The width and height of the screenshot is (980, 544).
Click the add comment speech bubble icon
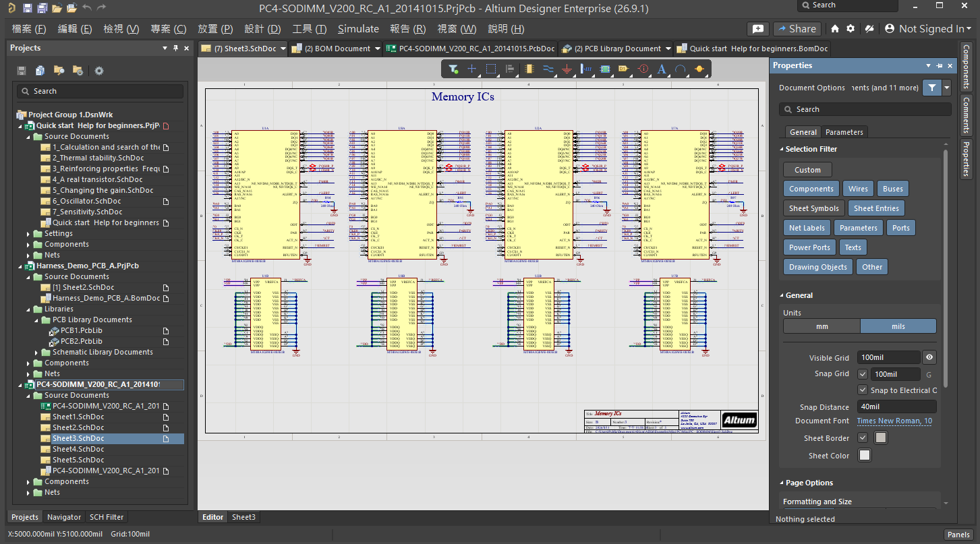click(x=758, y=29)
